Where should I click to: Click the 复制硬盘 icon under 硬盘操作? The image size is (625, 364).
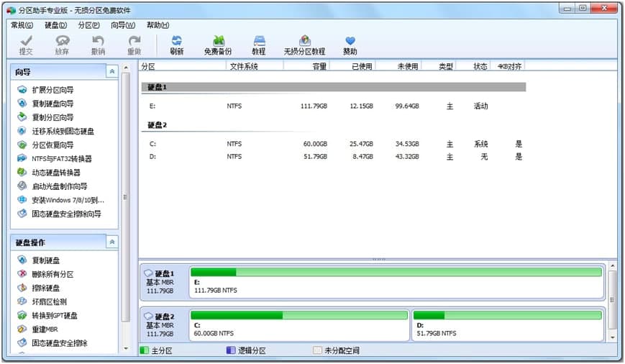pos(22,260)
